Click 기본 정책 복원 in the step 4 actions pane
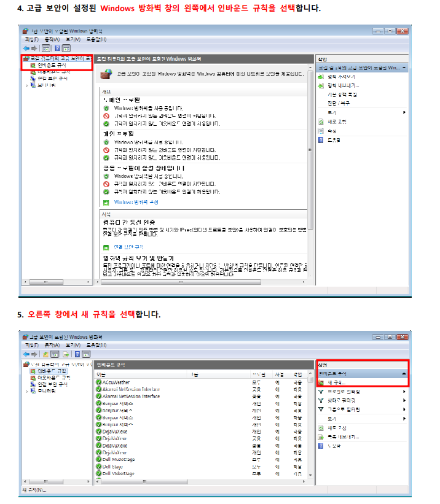Image resolution: width=440 pixels, height=504 pixels. (x=342, y=95)
